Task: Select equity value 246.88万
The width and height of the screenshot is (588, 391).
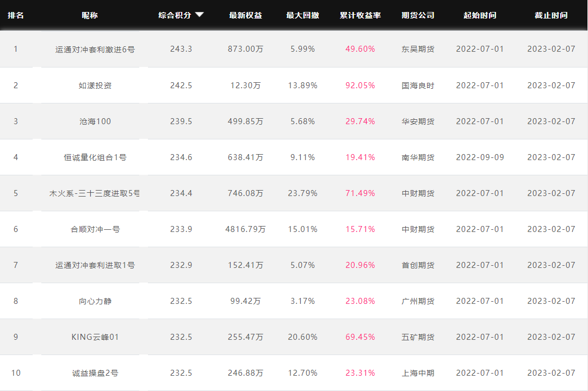Action: [x=246, y=373]
